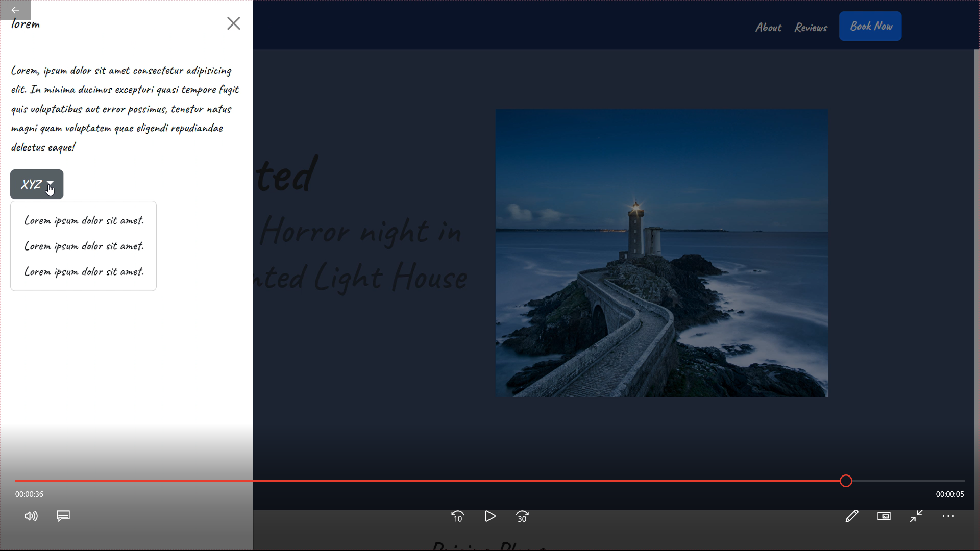Open the pencil edit tool
The height and width of the screenshot is (551, 980).
pos(851,516)
